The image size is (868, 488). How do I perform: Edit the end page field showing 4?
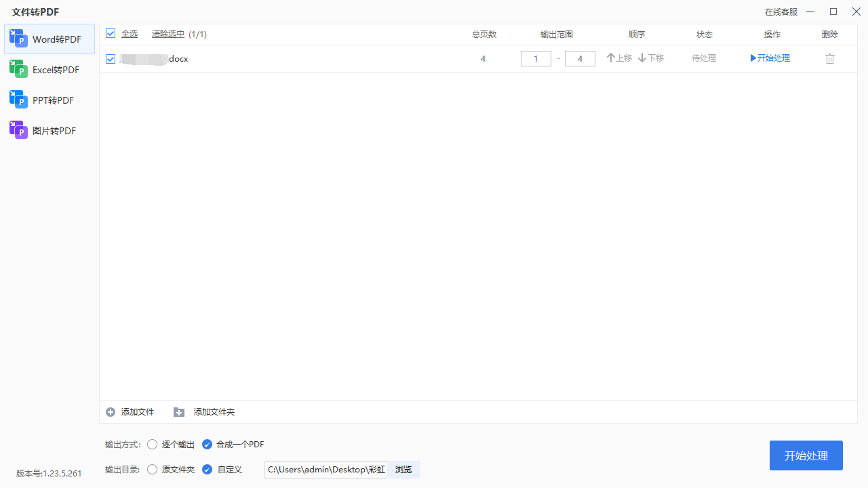580,59
